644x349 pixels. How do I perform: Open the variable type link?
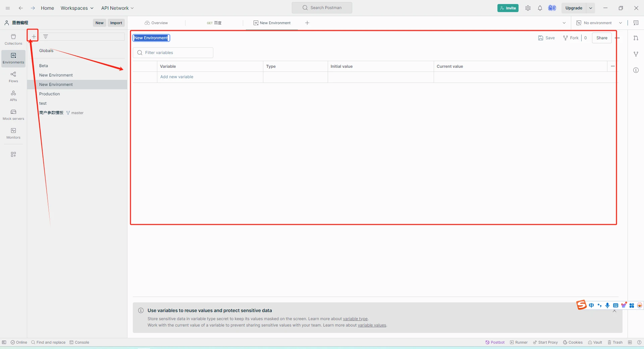tap(355, 319)
